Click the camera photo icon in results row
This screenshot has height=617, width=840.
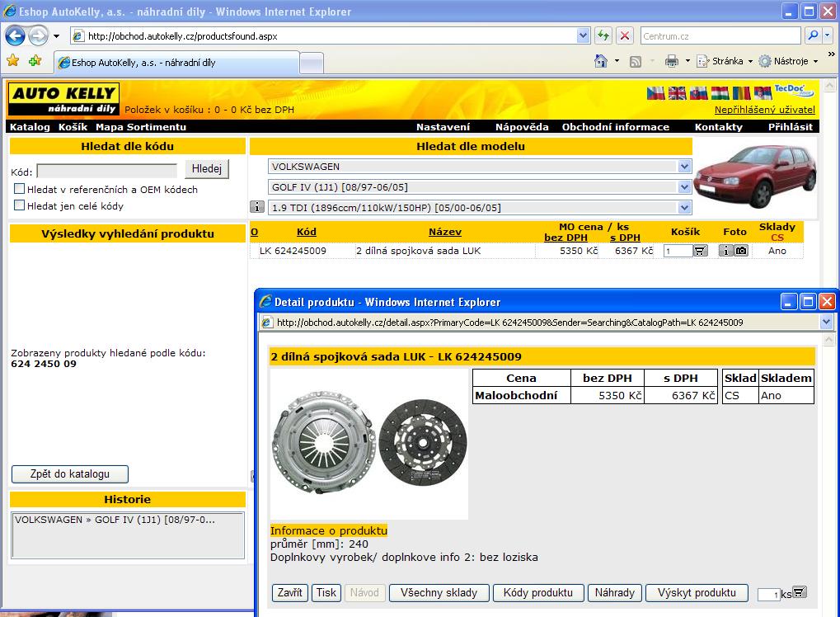[741, 251]
